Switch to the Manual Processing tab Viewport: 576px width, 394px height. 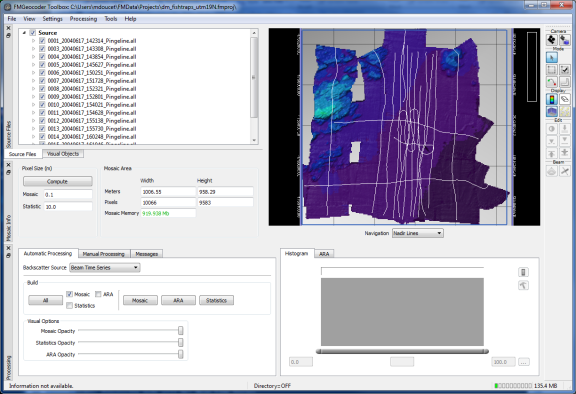104,254
